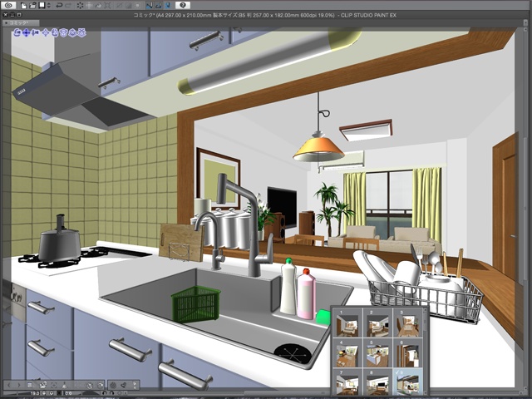532x399 pixels.
Task: Click scroll down arrow in camera preset list
Action: click(425, 393)
